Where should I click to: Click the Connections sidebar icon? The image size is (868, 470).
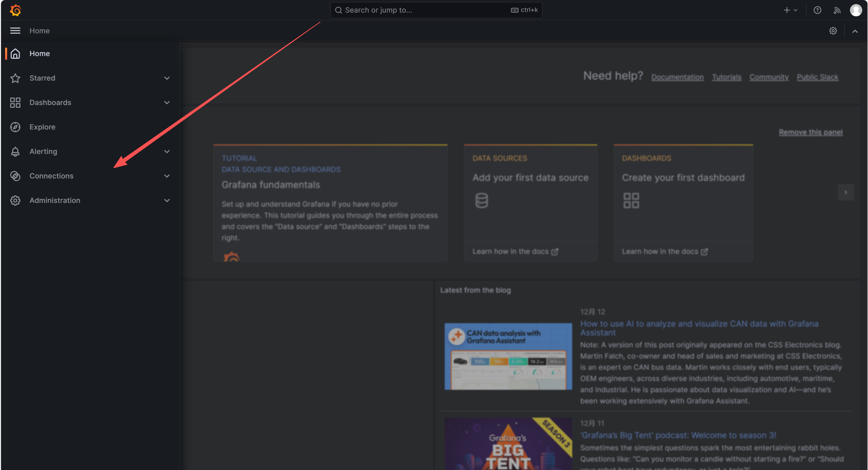[x=15, y=176]
